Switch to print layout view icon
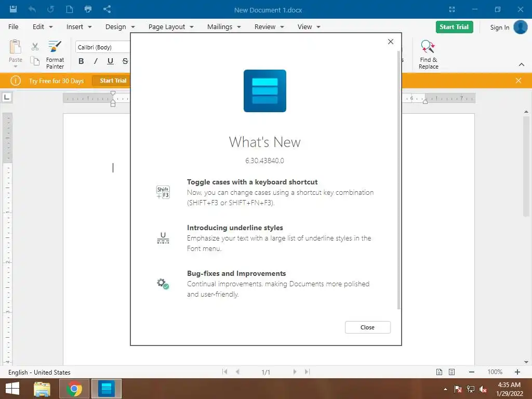The width and height of the screenshot is (532, 399). point(439,372)
